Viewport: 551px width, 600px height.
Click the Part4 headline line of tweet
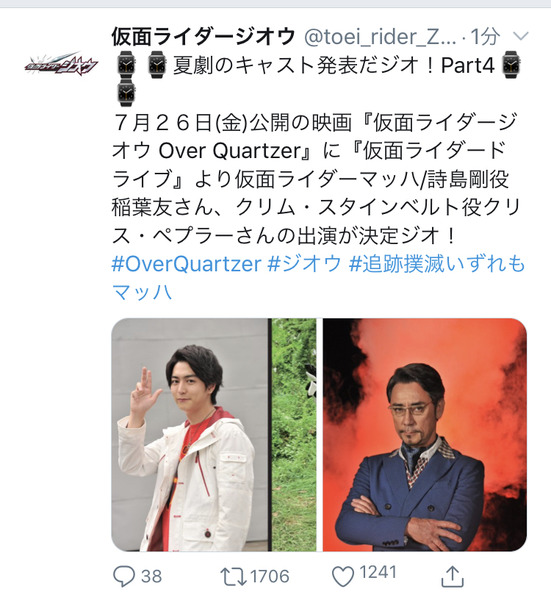(x=316, y=65)
